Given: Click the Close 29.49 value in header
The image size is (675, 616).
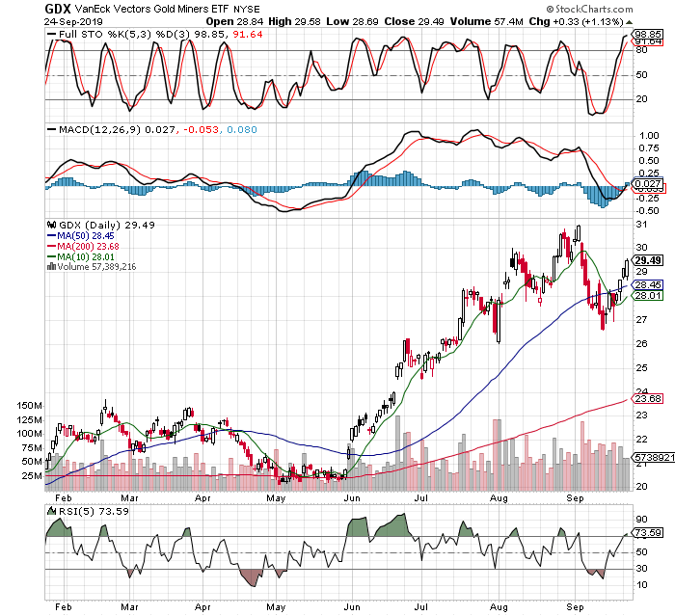Looking at the screenshot, I should pyautogui.click(x=414, y=21).
